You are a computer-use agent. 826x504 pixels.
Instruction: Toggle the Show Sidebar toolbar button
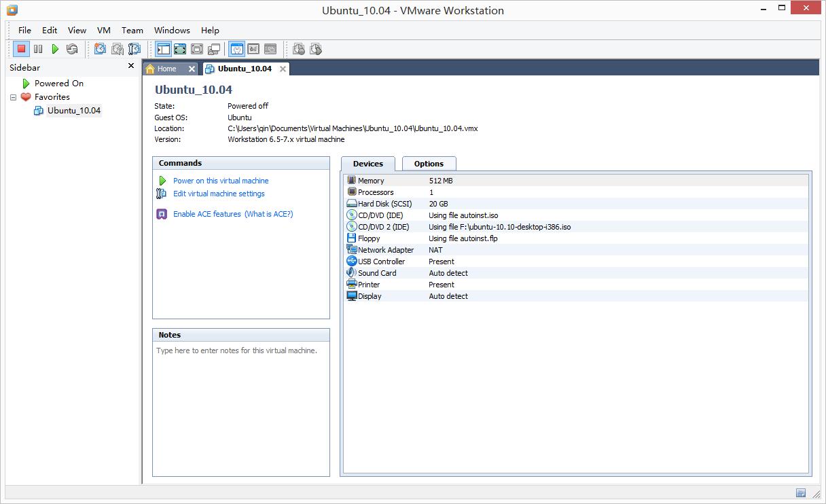coord(163,49)
